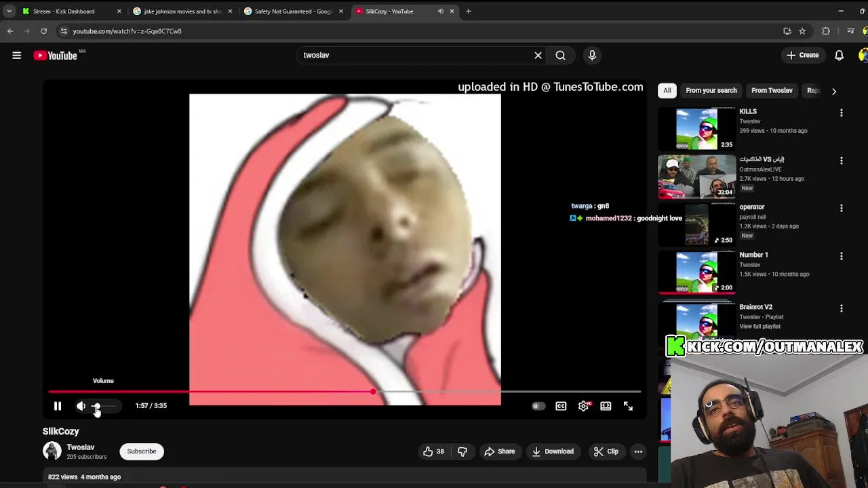868x488 pixels.
Task: Go to YouTube home via logo
Action: coord(56,56)
